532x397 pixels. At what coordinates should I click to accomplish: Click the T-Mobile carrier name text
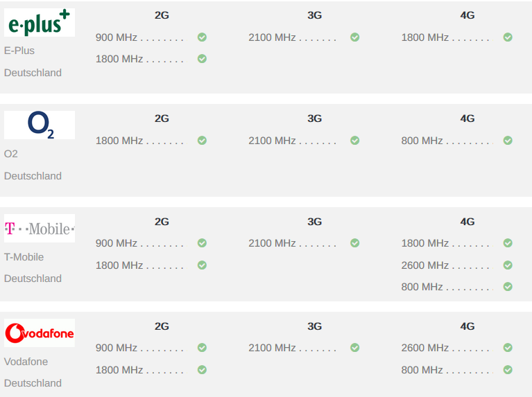[24, 257]
